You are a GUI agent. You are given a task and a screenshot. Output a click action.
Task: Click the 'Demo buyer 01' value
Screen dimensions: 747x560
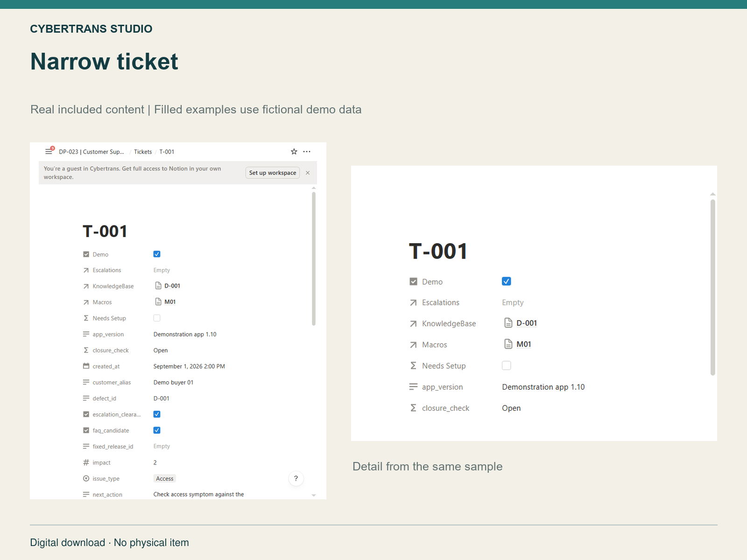tap(173, 382)
